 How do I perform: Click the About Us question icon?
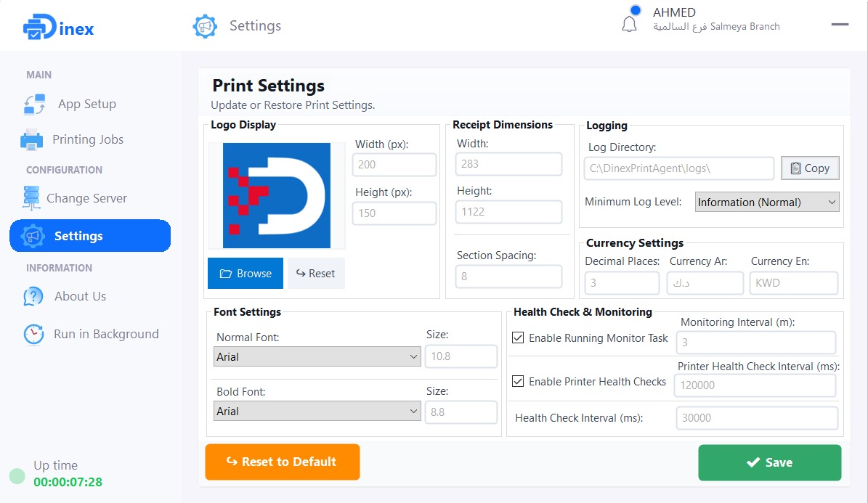click(x=33, y=297)
